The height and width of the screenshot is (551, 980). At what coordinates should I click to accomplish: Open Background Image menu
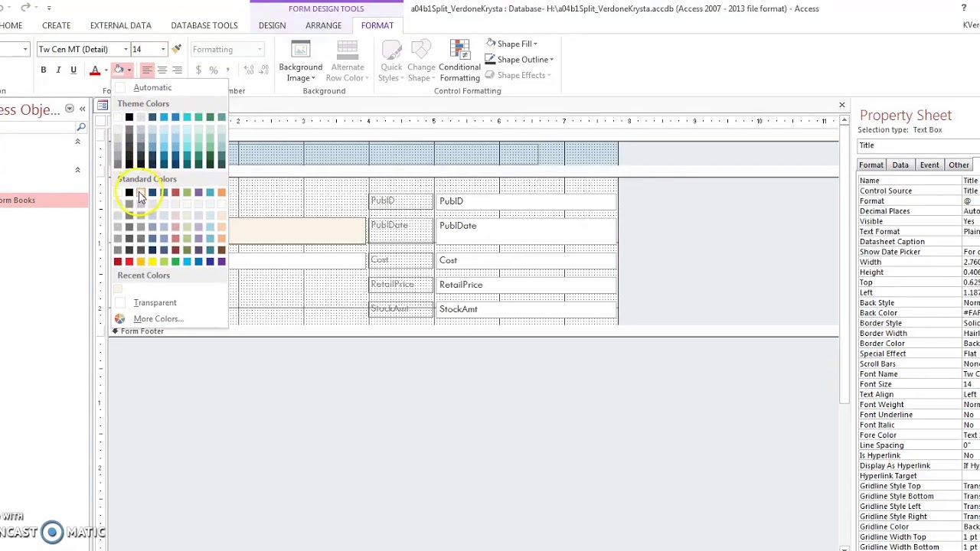coord(301,61)
